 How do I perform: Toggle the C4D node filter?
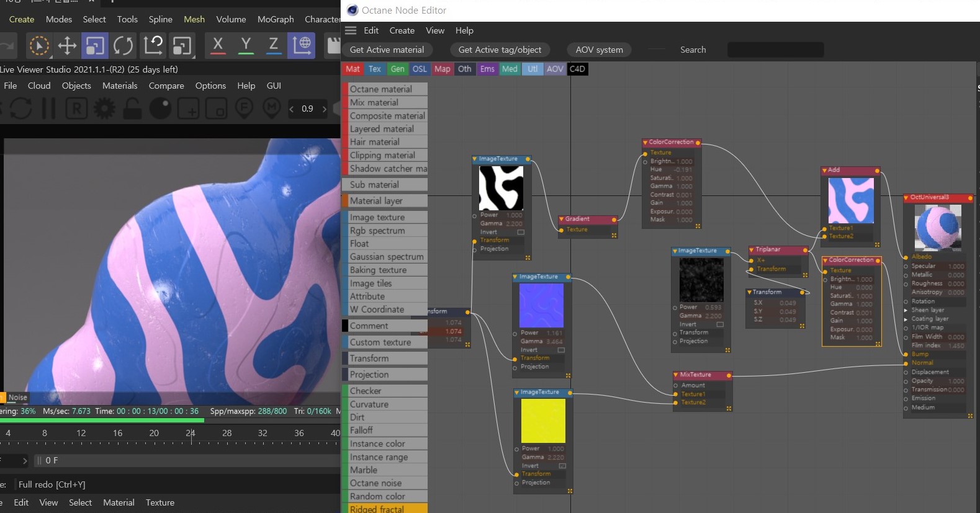577,69
